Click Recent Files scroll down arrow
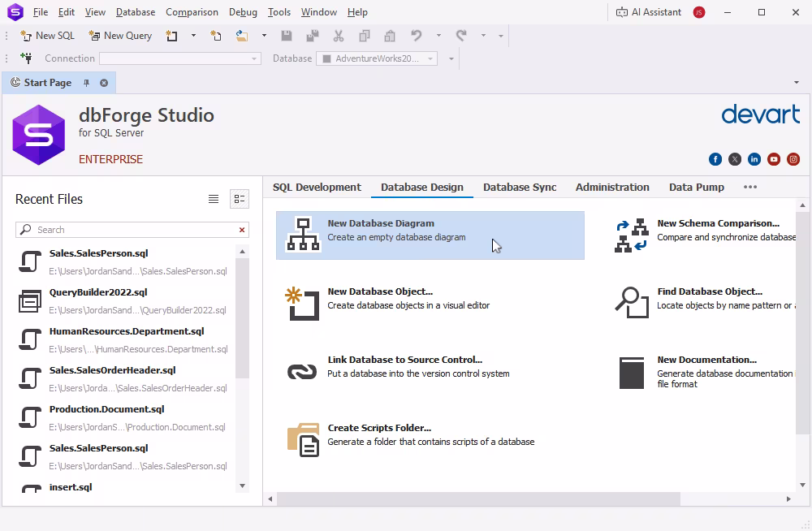The height and width of the screenshot is (531, 812). 242,486
